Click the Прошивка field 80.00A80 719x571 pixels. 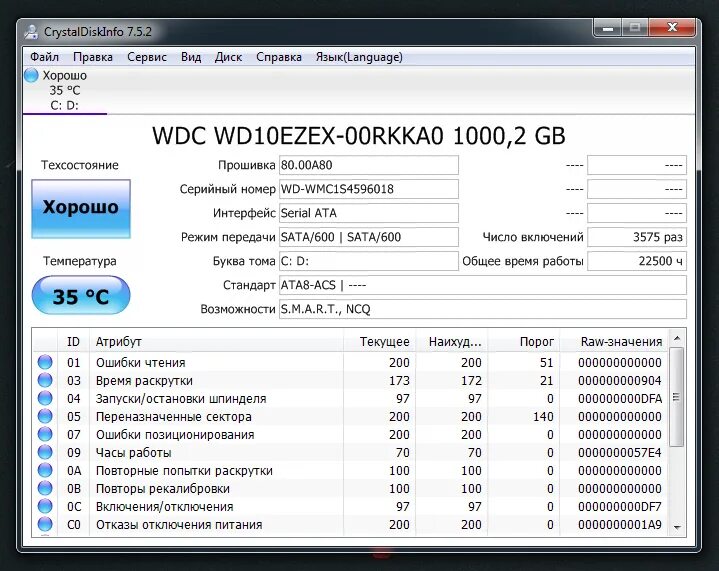click(x=369, y=165)
